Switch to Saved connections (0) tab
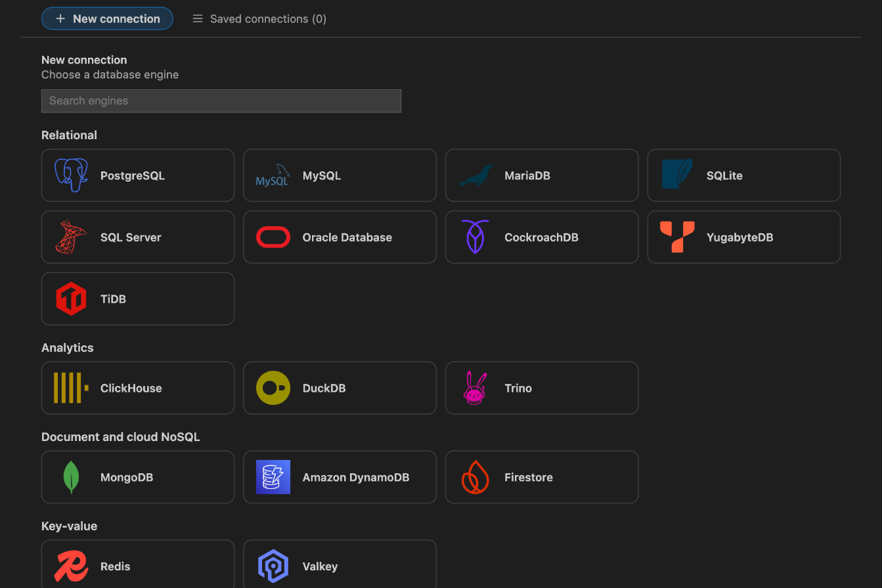This screenshot has width=882, height=588. [x=259, y=18]
